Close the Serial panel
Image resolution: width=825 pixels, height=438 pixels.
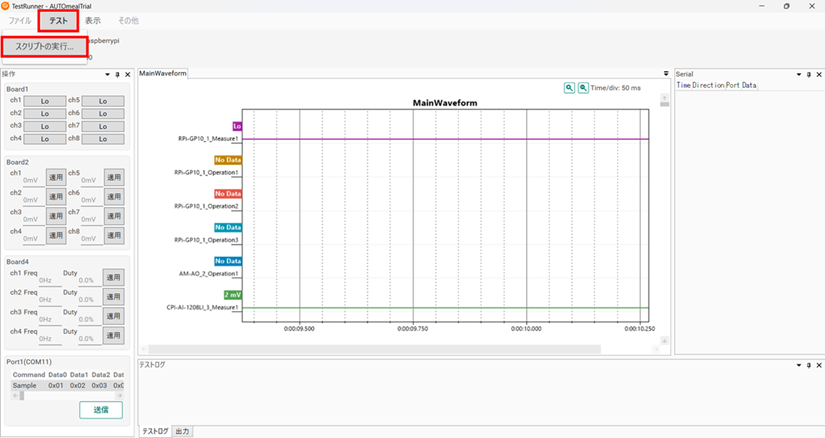tap(819, 74)
